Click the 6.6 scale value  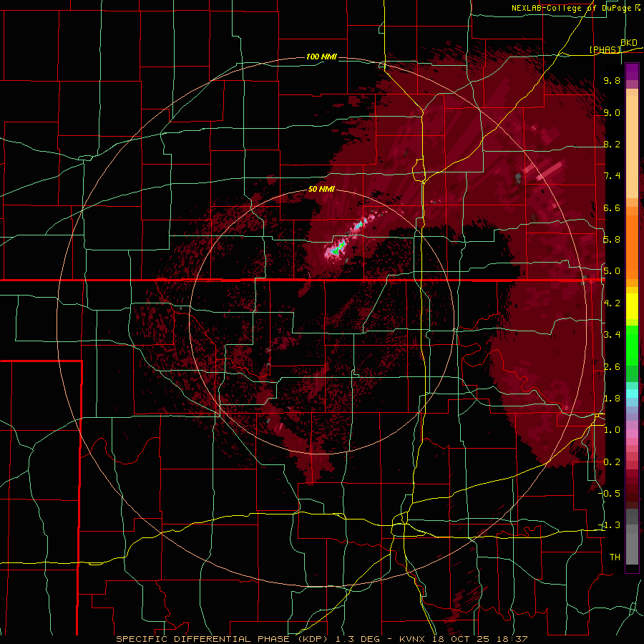pyautogui.click(x=612, y=208)
